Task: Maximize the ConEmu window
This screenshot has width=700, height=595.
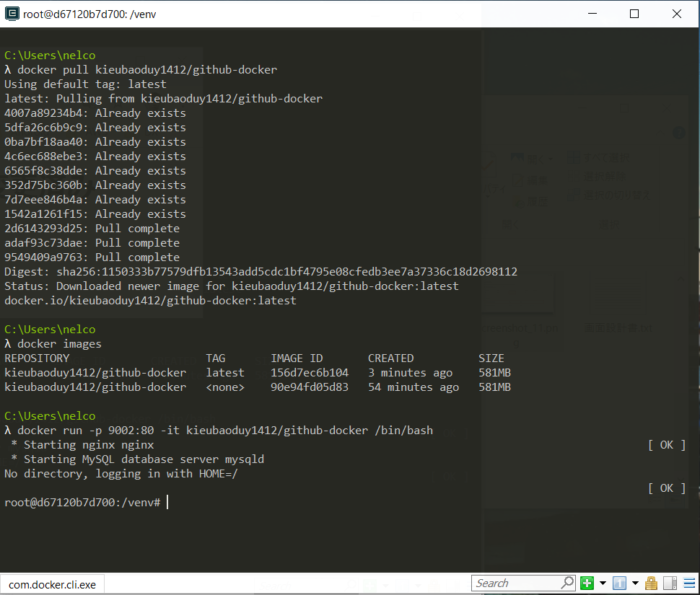Action: tap(634, 13)
